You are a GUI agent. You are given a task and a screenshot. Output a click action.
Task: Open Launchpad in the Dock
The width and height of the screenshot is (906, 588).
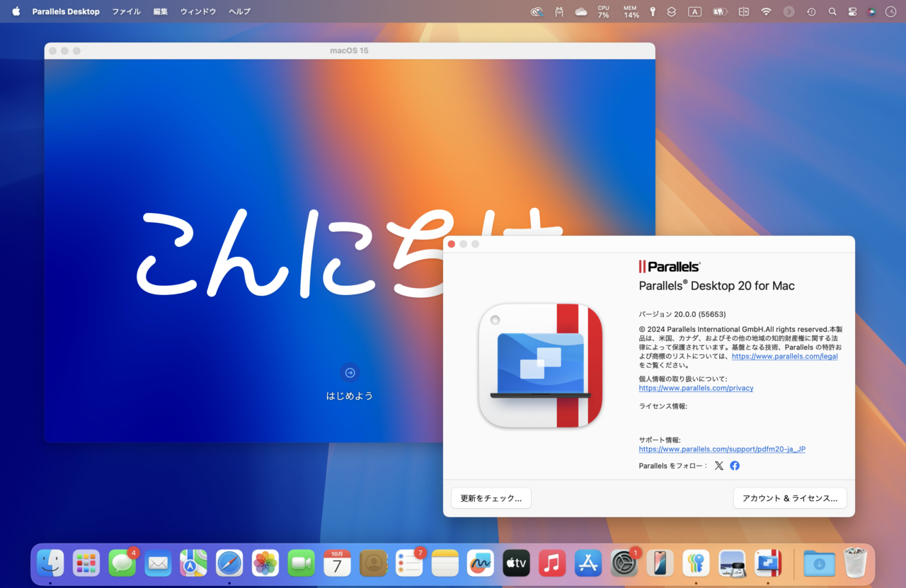pyautogui.click(x=86, y=563)
